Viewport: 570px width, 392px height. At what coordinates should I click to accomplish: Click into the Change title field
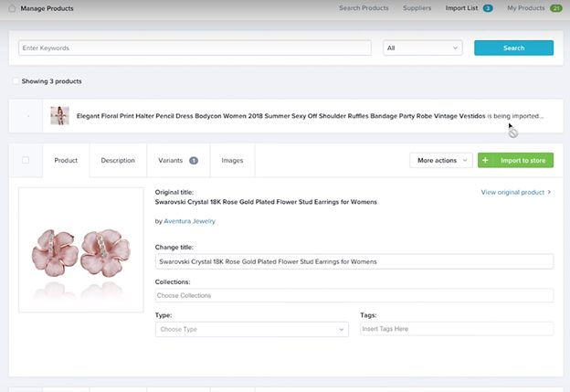(x=354, y=261)
